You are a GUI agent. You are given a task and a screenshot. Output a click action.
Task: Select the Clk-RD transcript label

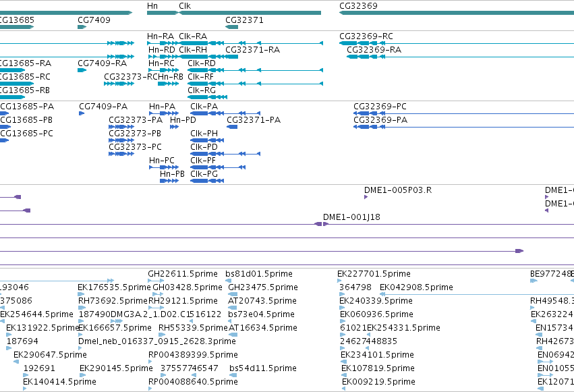202,63
